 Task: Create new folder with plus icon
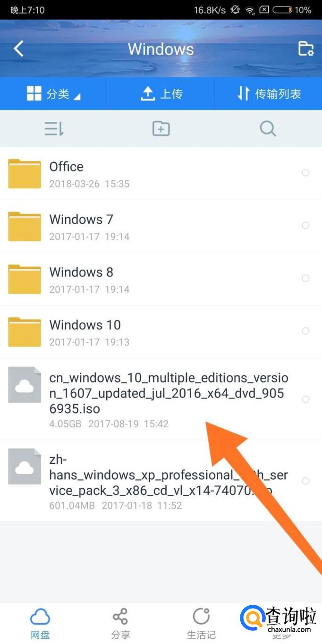click(x=161, y=128)
